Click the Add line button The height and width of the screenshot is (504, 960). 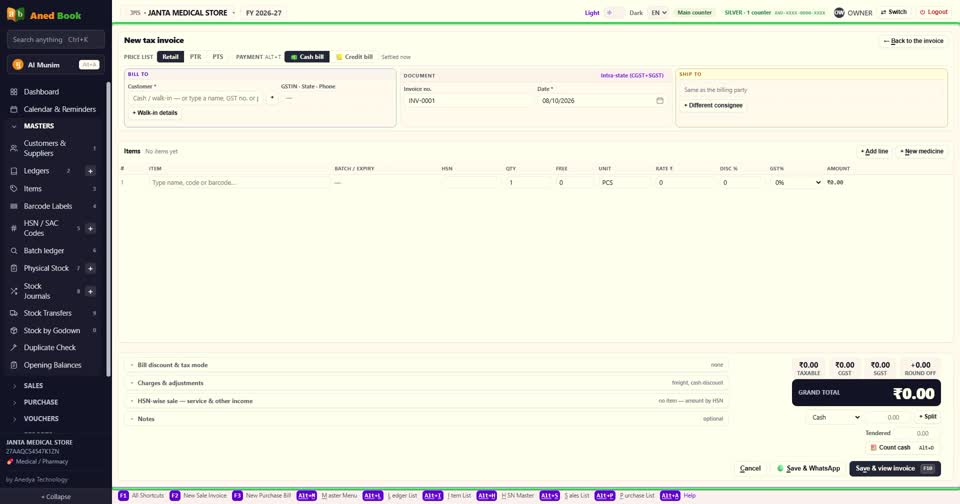click(x=874, y=151)
